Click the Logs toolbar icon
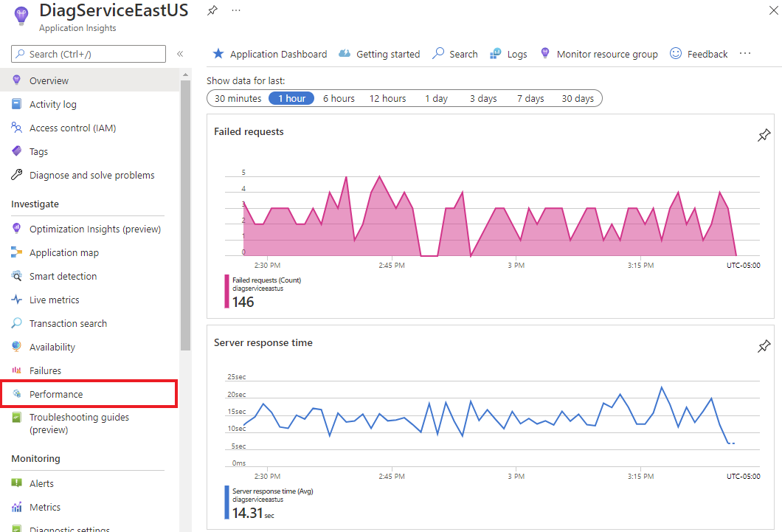This screenshot has width=782, height=532. tap(496, 54)
